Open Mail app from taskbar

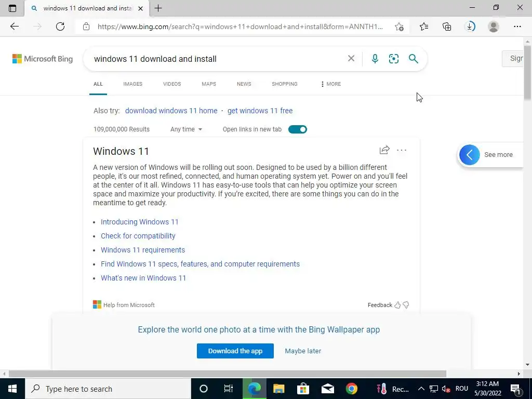click(327, 389)
